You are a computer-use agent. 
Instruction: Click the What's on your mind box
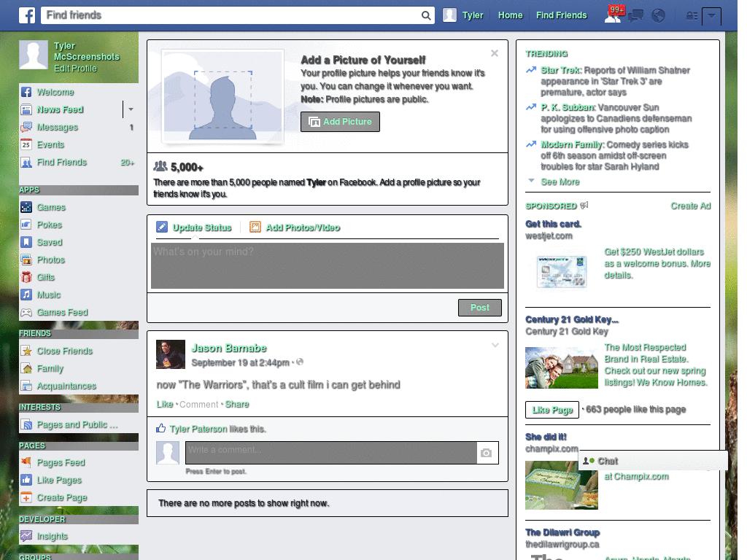coord(328,265)
